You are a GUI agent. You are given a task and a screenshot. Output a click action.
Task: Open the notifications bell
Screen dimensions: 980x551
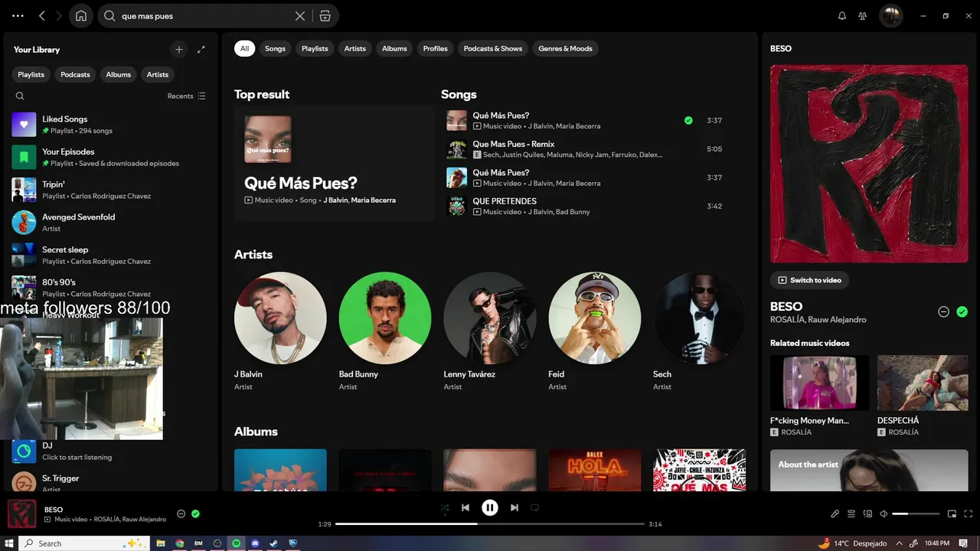(842, 16)
